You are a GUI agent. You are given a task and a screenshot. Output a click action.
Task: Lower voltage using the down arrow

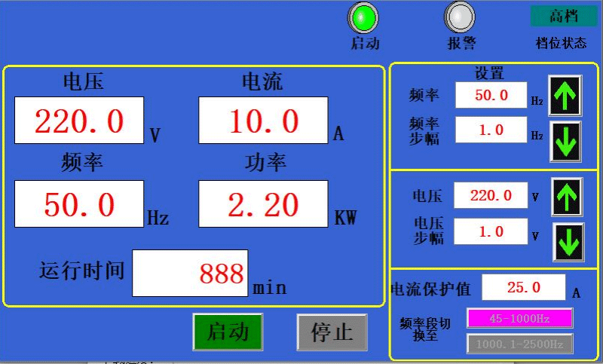tap(568, 242)
